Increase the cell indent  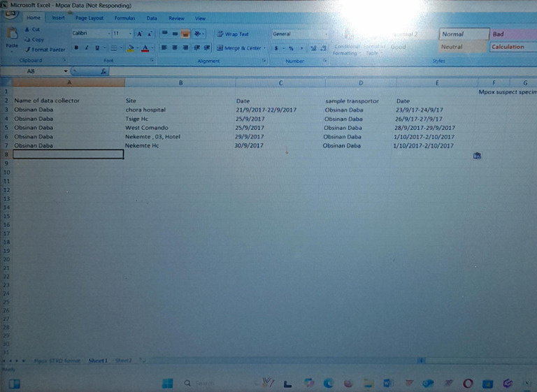(x=207, y=48)
